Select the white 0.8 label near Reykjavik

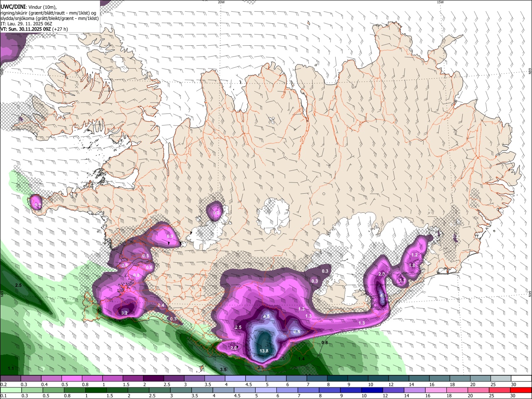click(136, 275)
